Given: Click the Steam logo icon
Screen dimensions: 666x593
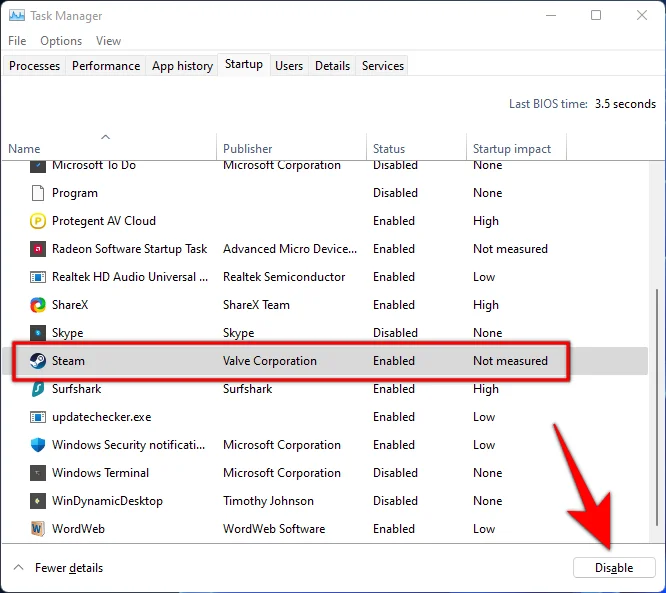Looking at the screenshot, I should [38, 361].
